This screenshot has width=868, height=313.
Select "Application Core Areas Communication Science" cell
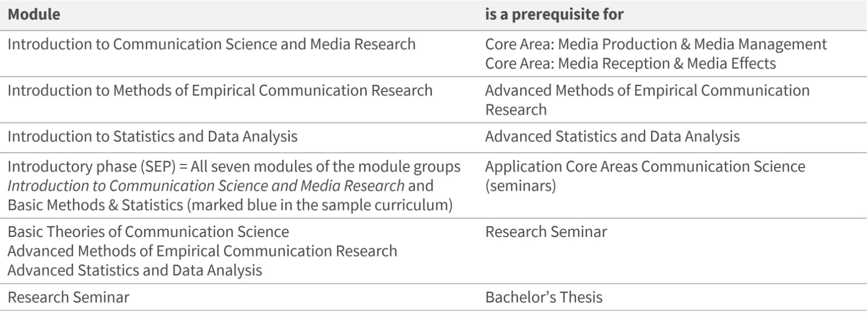[x=645, y=167]
